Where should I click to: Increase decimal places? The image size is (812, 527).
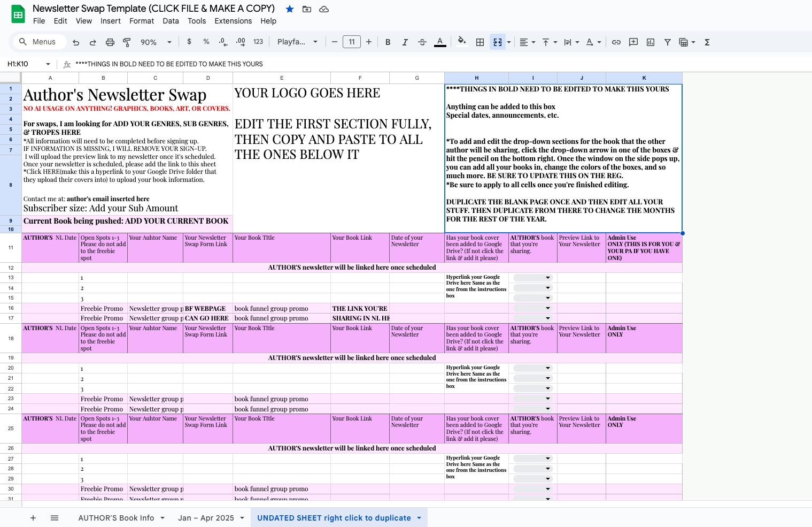241,42
